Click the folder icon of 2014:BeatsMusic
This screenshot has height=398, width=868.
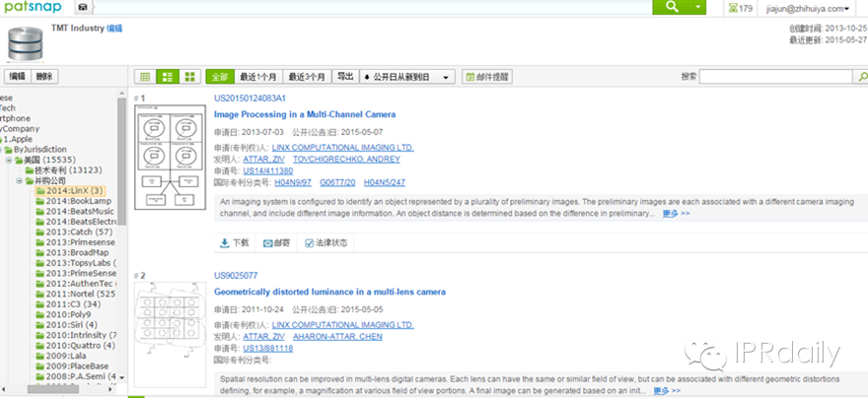point(39,212)
